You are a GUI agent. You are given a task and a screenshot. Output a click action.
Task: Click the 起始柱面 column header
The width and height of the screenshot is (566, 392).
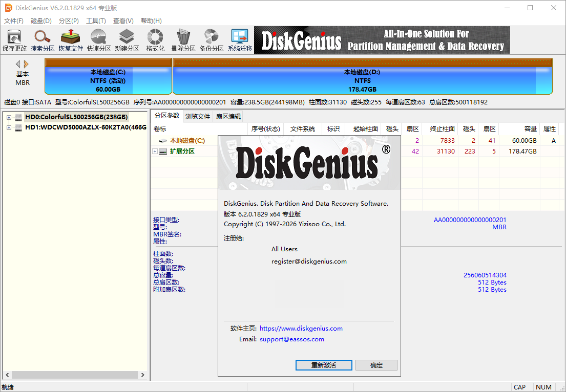(363, 129)
